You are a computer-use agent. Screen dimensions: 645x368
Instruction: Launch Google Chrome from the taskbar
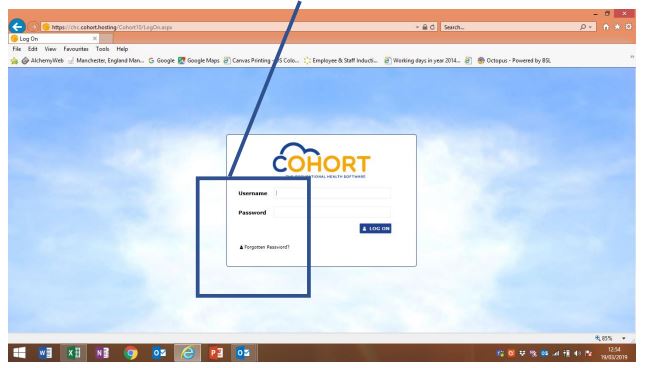pyautogui.click(x=131, y=353)
